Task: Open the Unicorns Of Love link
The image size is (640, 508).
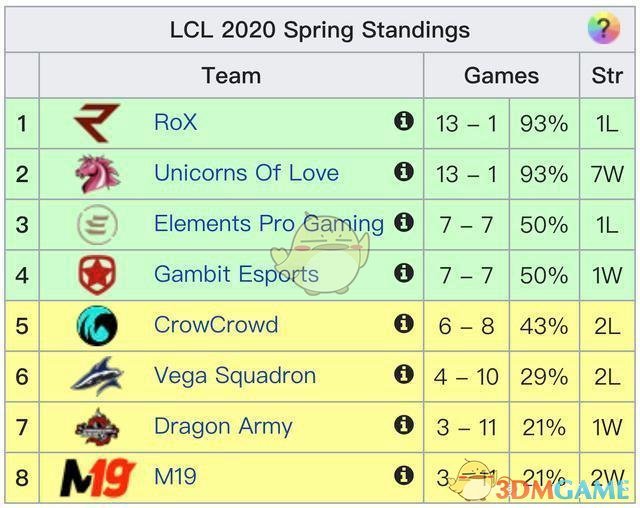Action: coord(246,173)
